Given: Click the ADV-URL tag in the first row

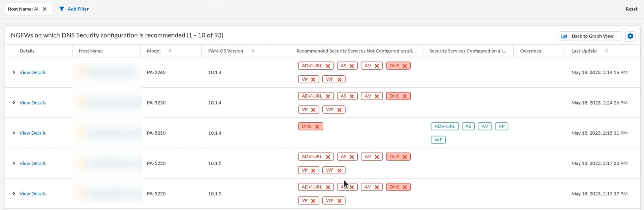Looking at the screenshot, I should 315,66.
